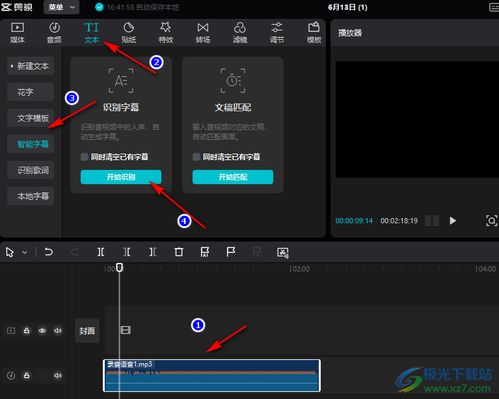Expand the 新建文本 sidebar section

pos(31,66)
